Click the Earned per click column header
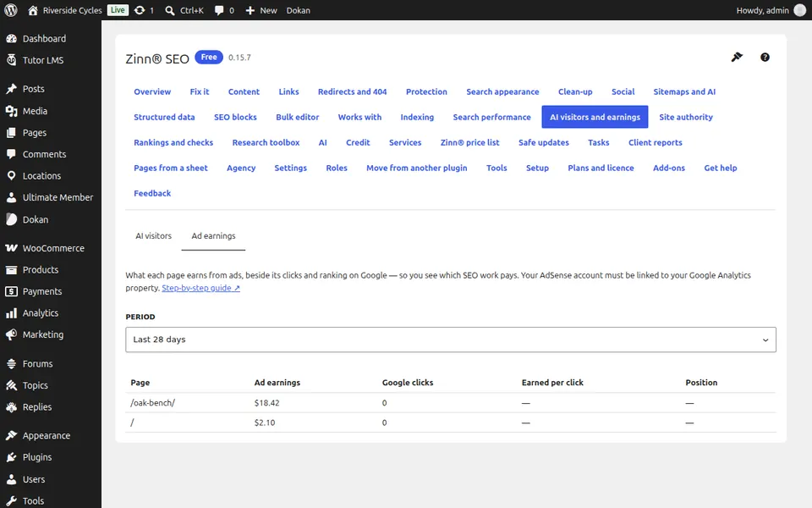 (x=552, y=383)
